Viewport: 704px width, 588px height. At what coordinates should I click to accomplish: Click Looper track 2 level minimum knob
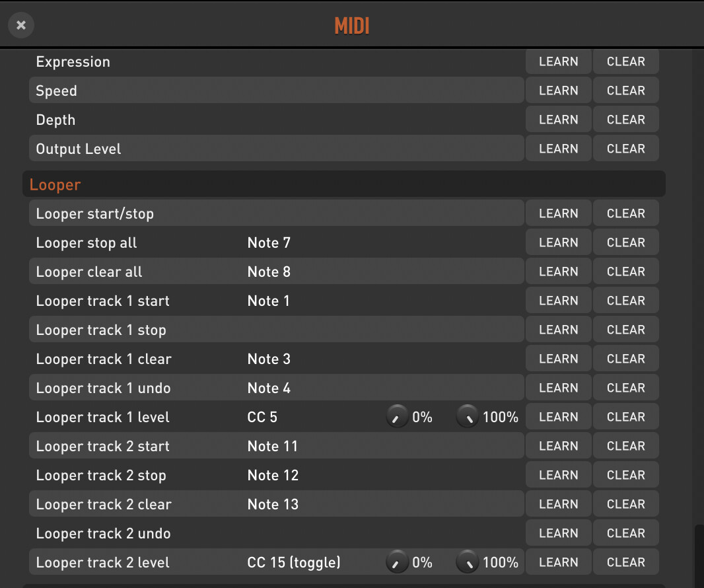coord(397,562)
